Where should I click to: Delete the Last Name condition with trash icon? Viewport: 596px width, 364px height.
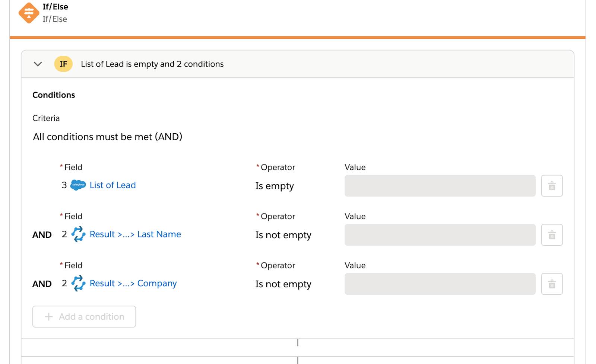(552, 235)
